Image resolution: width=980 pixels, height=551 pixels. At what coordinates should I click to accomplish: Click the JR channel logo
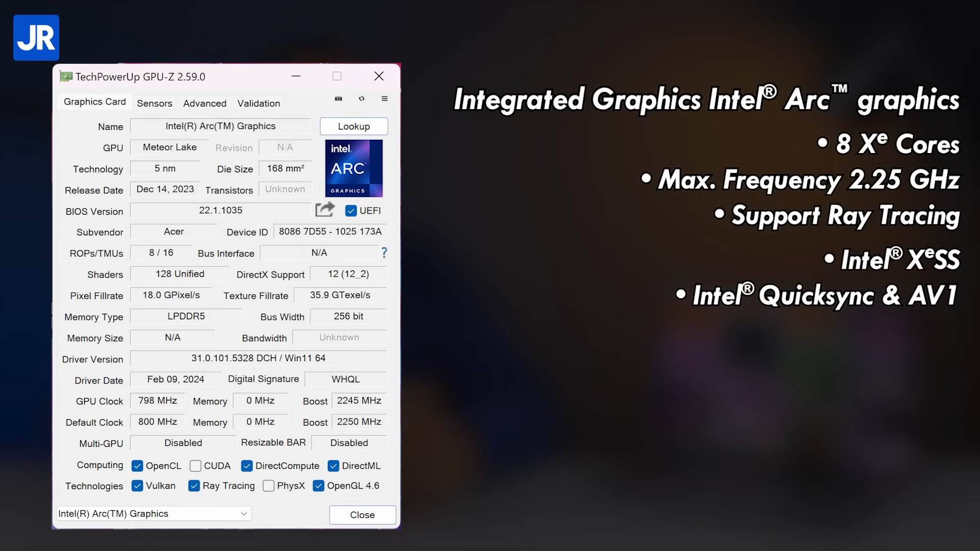[36, 38]
